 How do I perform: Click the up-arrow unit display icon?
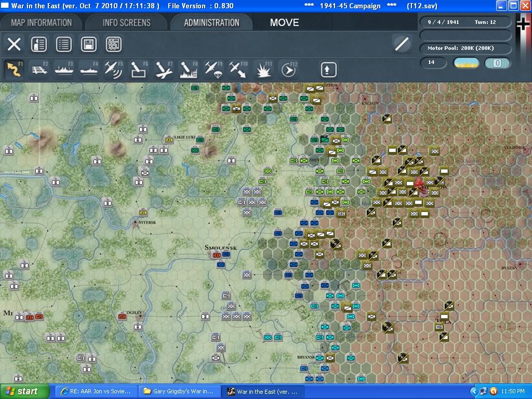pyautogui.click(x=328, y=70)
